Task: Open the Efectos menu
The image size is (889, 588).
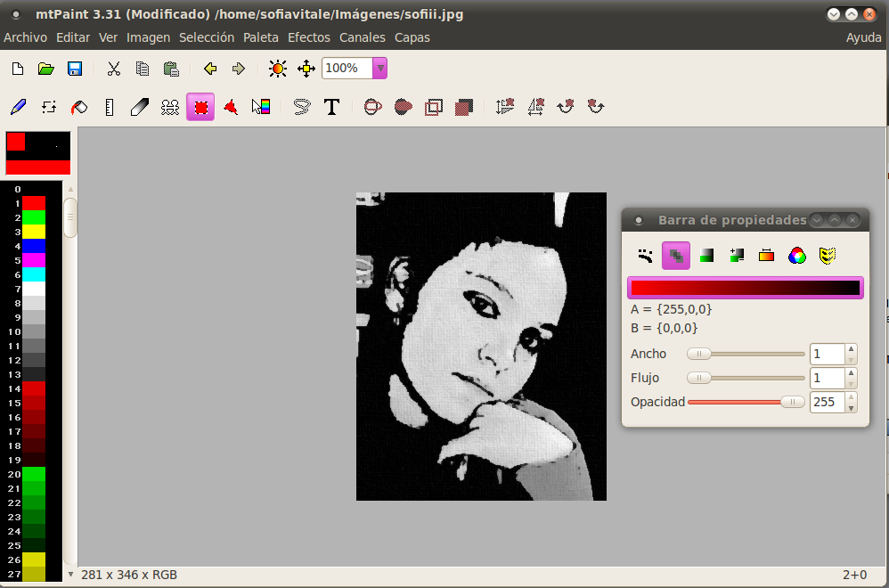Action: [x=308, y=37]
